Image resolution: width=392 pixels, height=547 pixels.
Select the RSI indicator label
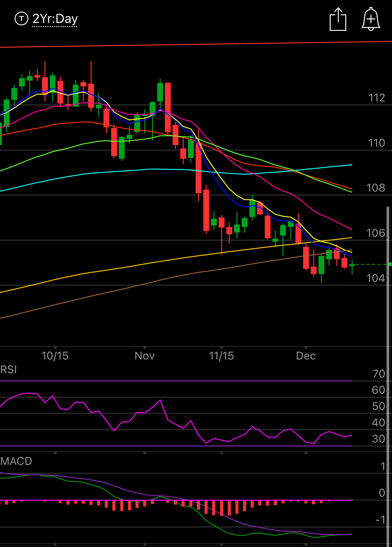point(9,370)
